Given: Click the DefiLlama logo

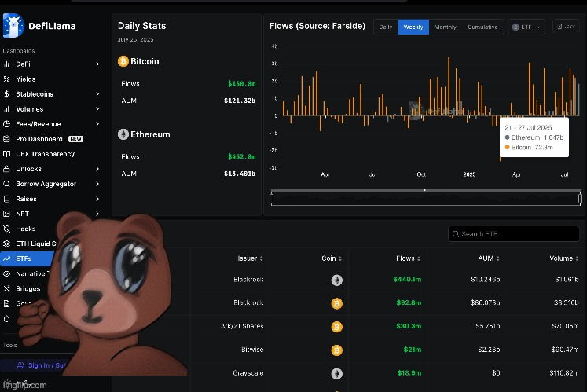Looking at the screenshot, I should pos(39,25).
